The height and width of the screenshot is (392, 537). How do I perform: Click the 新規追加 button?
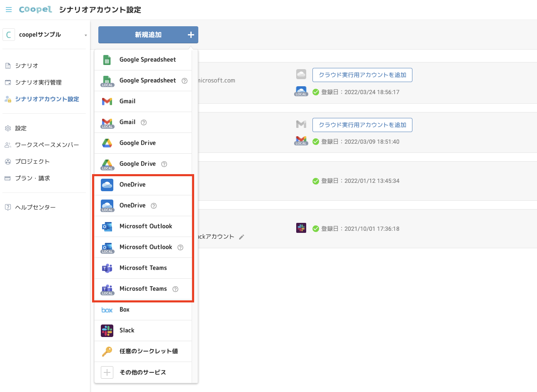coord(148,35)
